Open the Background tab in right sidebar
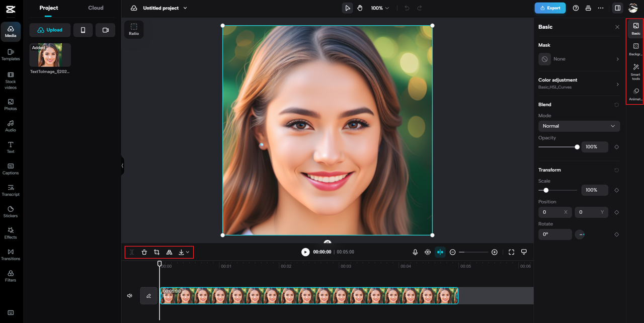644x323 pixels. click(x=636, y=49)
